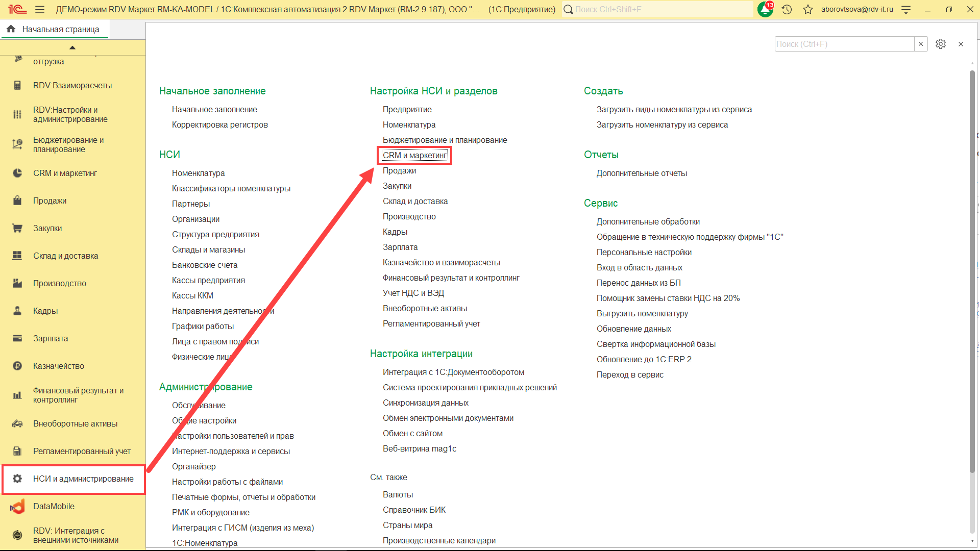
Task: Click the favorites star icon
Action: pos(807,9)
